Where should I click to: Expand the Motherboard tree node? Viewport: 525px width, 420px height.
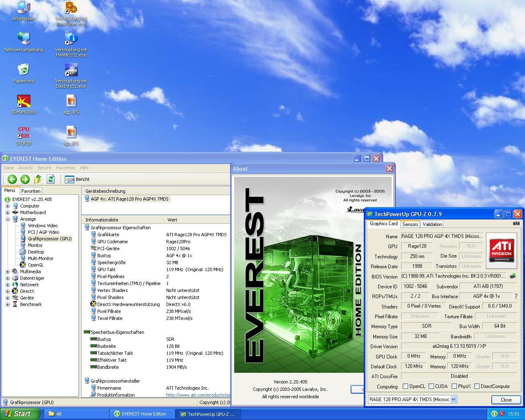pyautogui.click(x=7, y=212)
